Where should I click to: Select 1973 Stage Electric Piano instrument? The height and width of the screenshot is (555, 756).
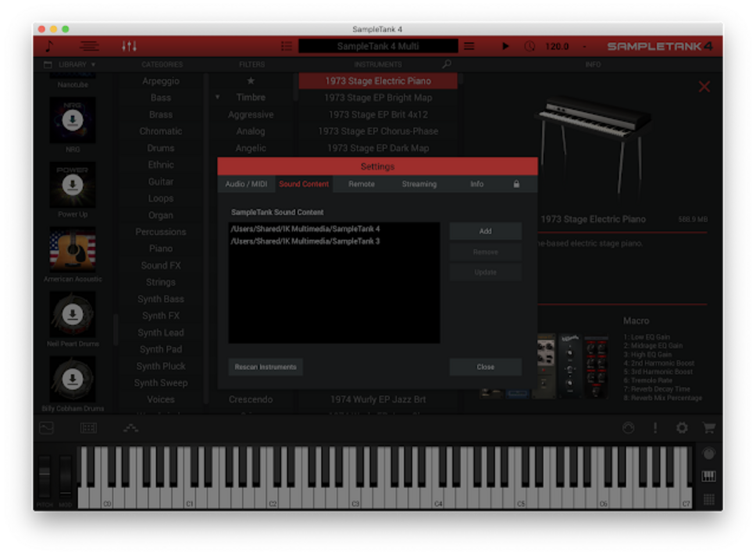click(378, 81)
